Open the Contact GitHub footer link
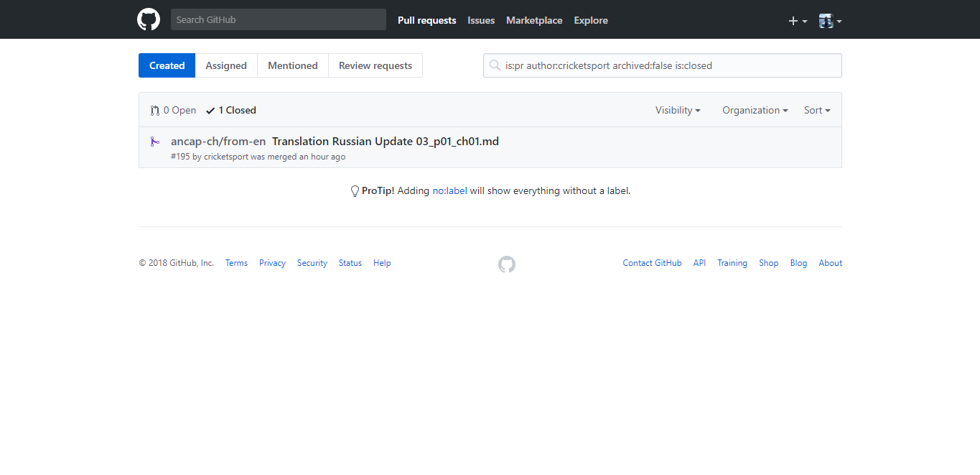The height and width of the screenshot is (475, 980). 653,263
